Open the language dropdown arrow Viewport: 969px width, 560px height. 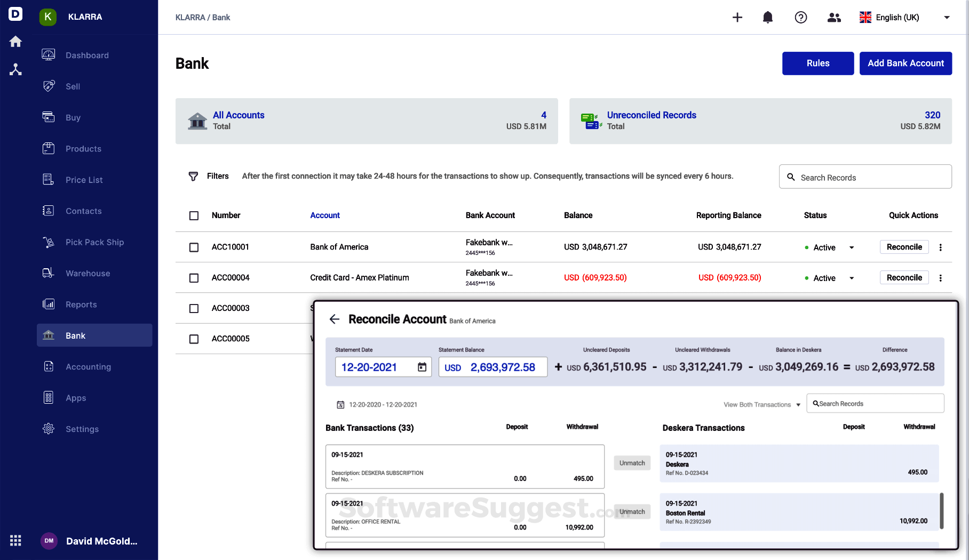coord(947,17)
